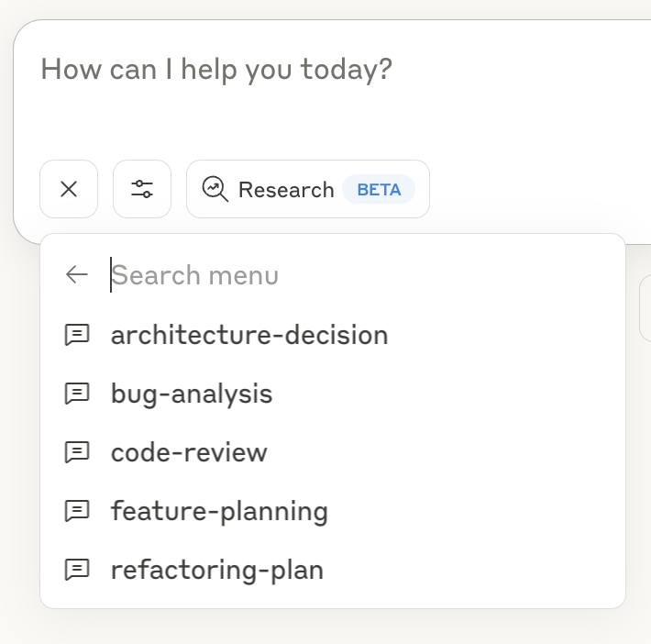Click the architecture-decision message icon
Screen dimensions: 651x644
click(77, 335)
